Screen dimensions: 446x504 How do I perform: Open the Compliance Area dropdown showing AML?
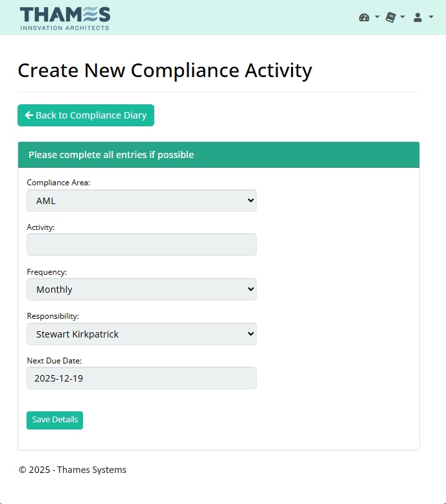point(141,201)
